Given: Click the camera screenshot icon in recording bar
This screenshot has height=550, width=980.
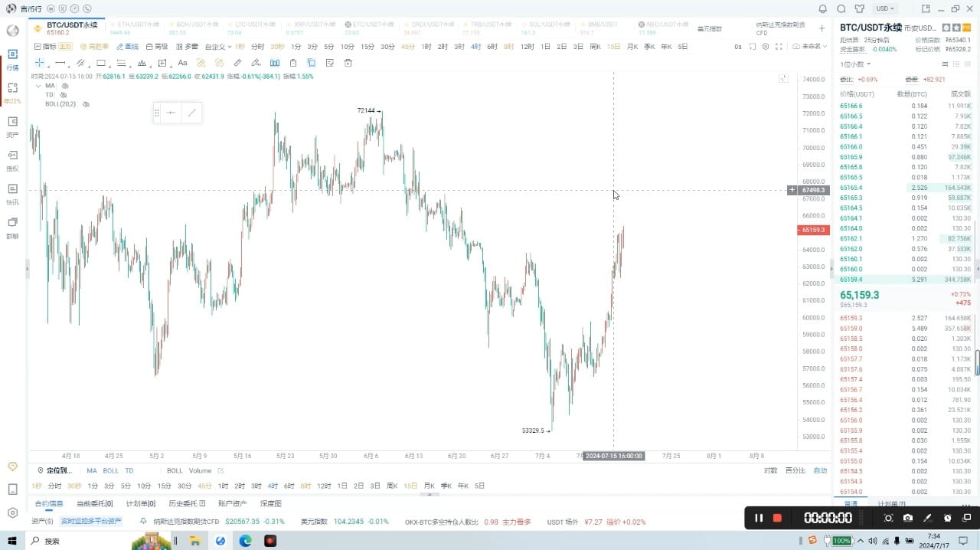Looking at the screenshot, I should pos(907,518).
